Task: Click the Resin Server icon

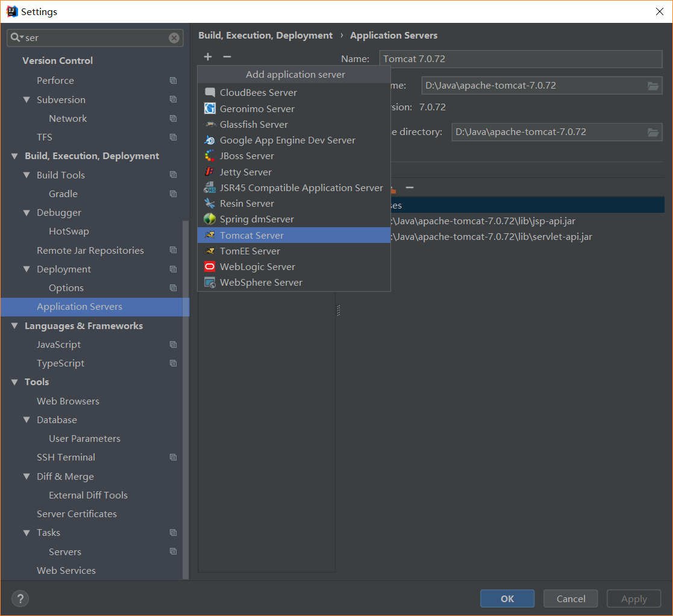Action: point(210,204)
